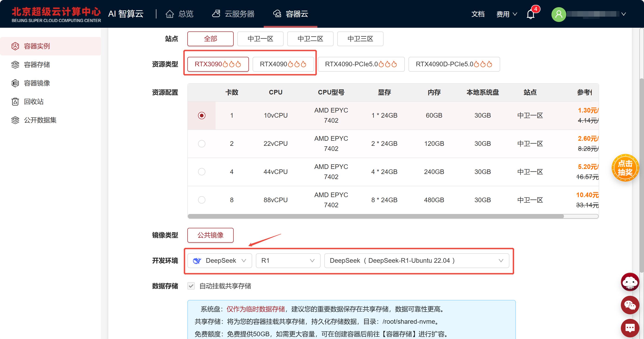Open 容器实例 in the sidebar
The image size is (644, 339).
point(51,46)
